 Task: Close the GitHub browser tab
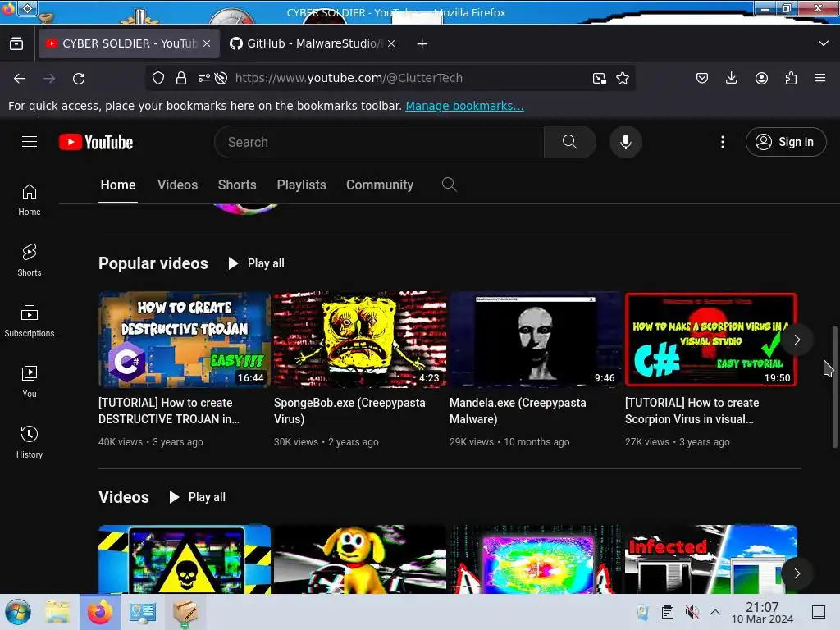click(391, 43)
